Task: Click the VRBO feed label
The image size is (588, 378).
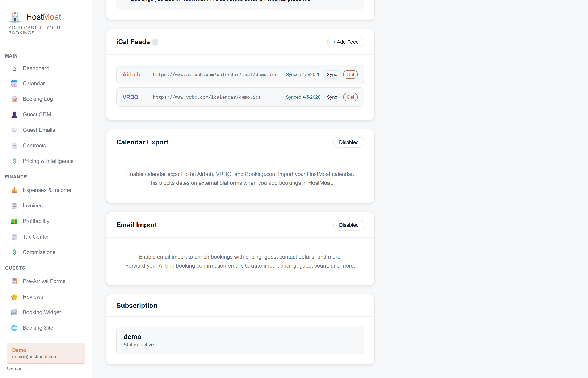Action: coord(131,97)
